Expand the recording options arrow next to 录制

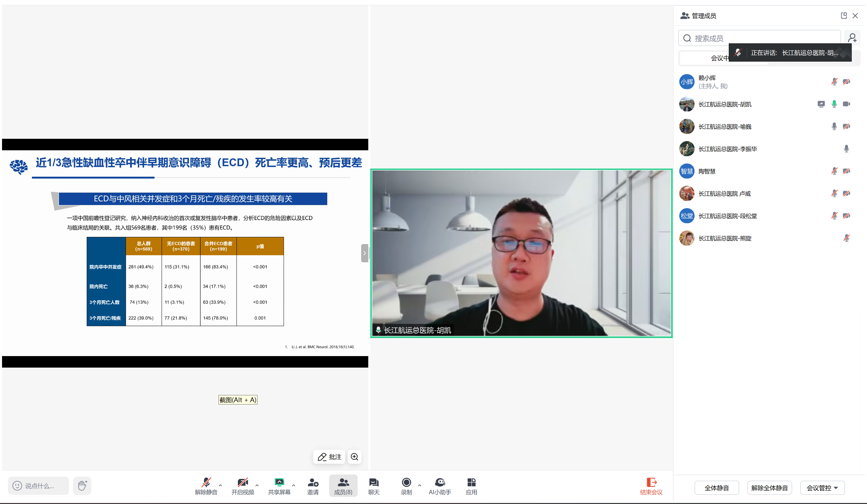[x=419, y=485]
